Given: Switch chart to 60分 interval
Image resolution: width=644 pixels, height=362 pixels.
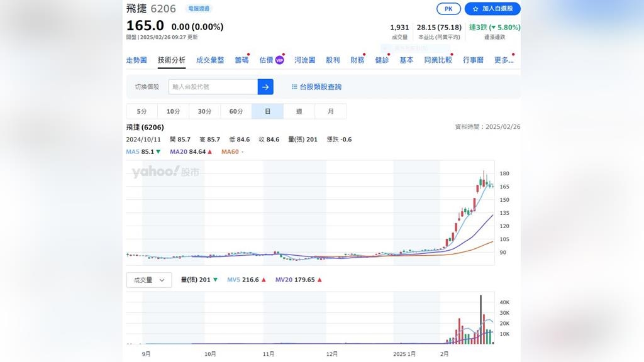Looking at the screenshot, I should click(235, 111).
